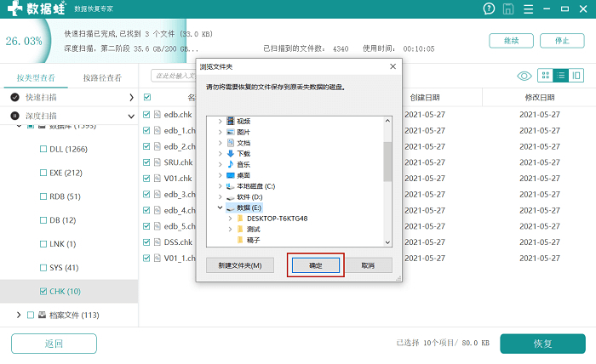The image size is (596, 364).
Task: Expand the 本地磁盘 (C:) node
Action: pos(220,186)
